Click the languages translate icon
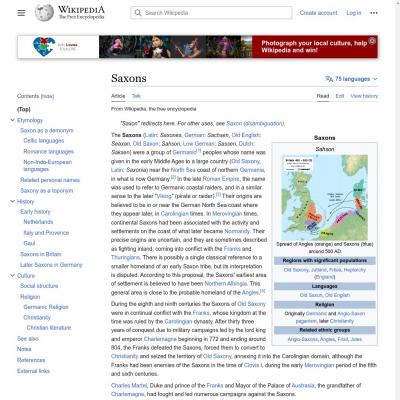 point(329,79)
